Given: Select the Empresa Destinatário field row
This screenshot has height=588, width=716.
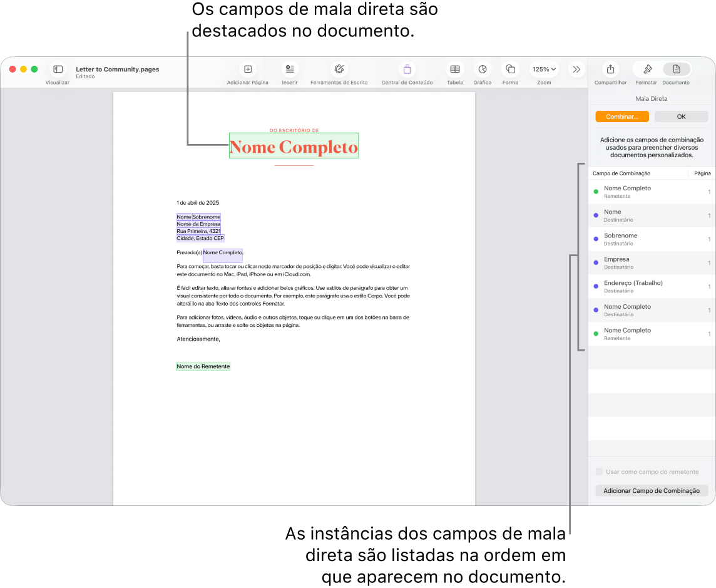Looking at the screenshot, I should click(652, 263).
